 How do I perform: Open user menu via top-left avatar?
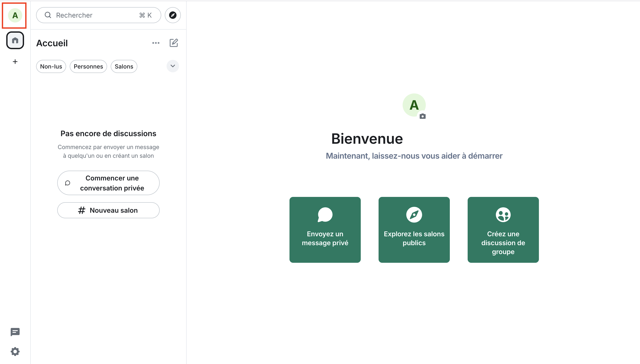pyautogui.click(x=15, y=16)
